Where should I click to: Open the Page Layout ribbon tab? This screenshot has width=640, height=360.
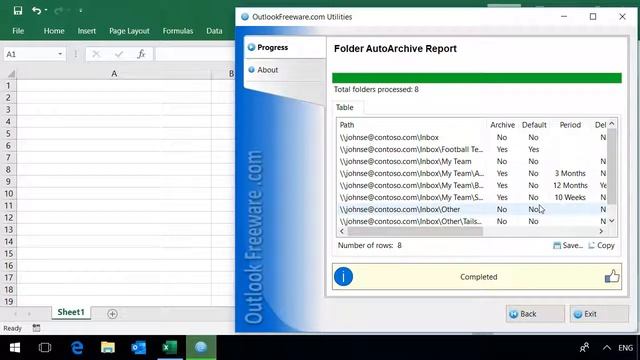[x=129, y=31]
